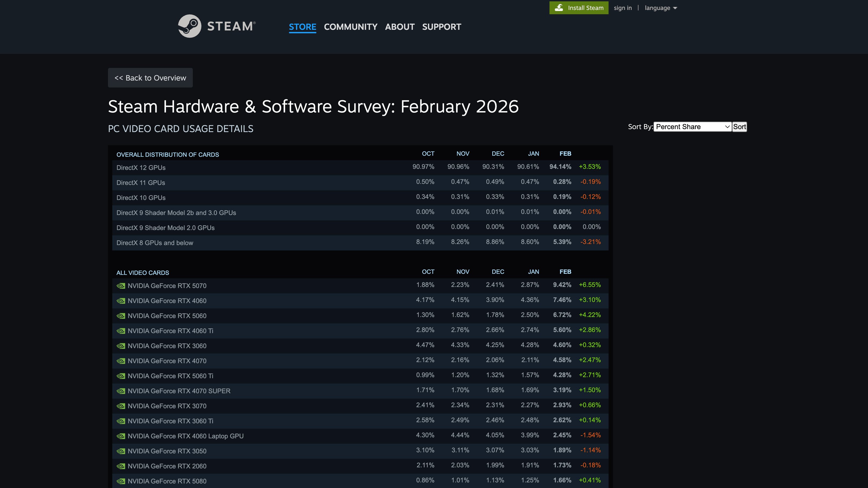Click the NVIDIA icon beside RTX 4060
The image size is (868, 488).
[120, 301]
